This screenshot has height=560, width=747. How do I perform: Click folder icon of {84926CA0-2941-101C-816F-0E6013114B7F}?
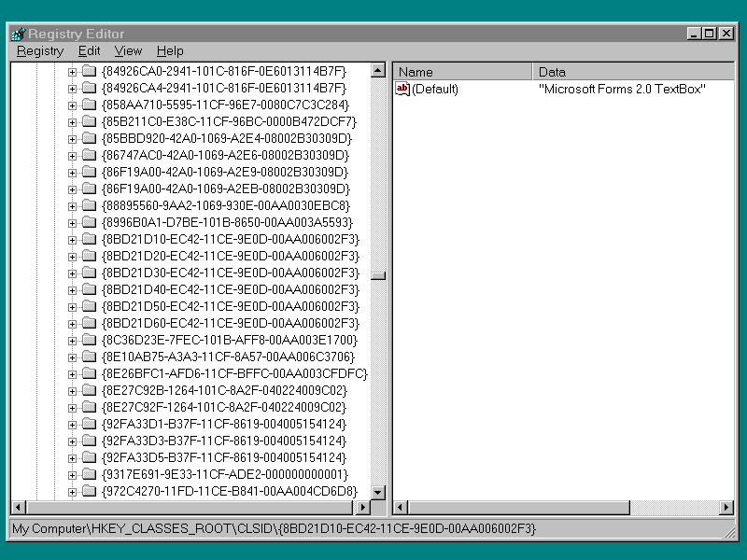[89, 71]
